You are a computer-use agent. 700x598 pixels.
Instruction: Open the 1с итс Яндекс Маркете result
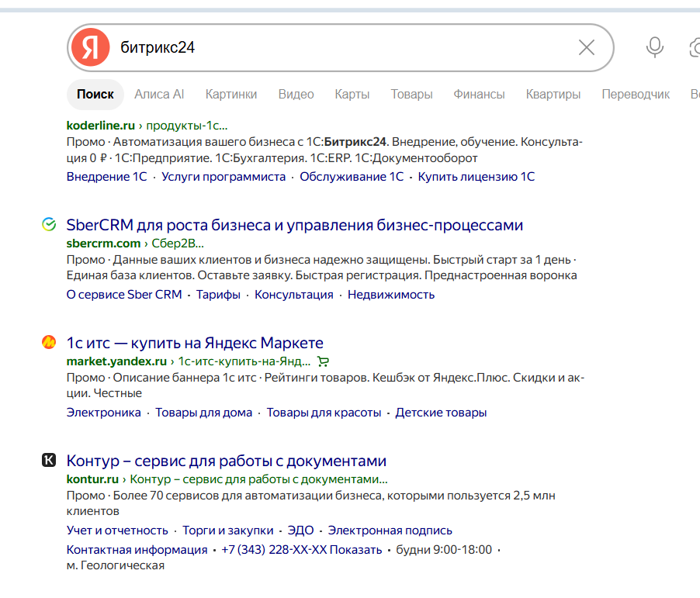click(195, 343)
